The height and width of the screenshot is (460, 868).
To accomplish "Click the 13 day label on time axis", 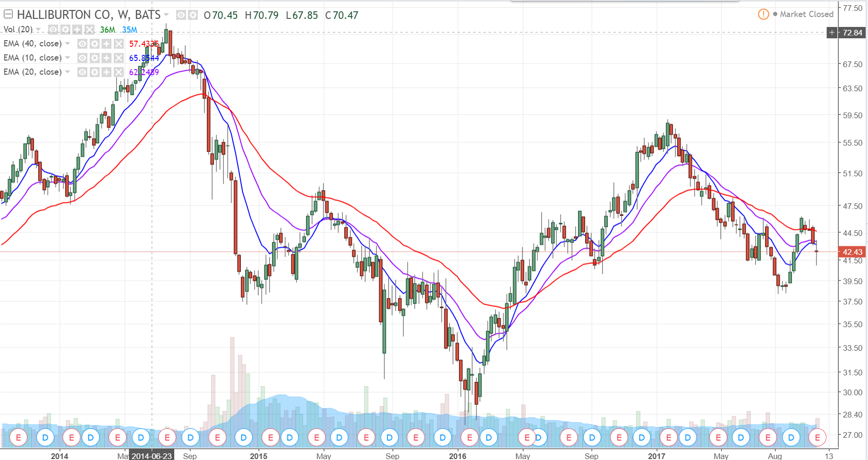I will (829, 456).
